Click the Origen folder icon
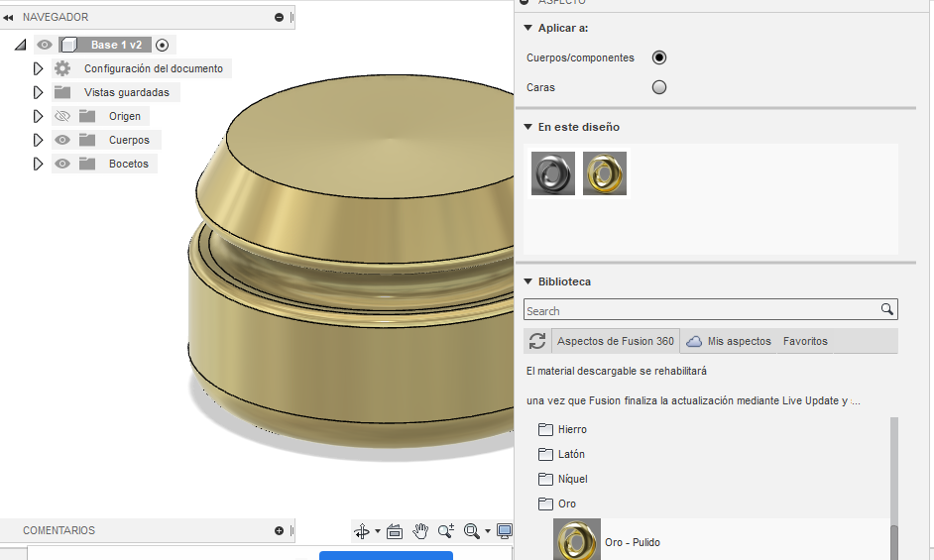 [87, 116]
